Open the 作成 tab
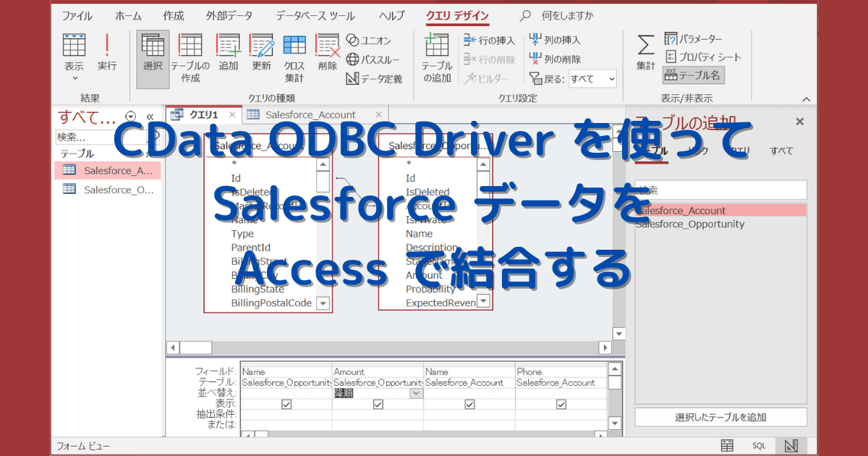This screenshot has height=456, width=868. point(174,15)
